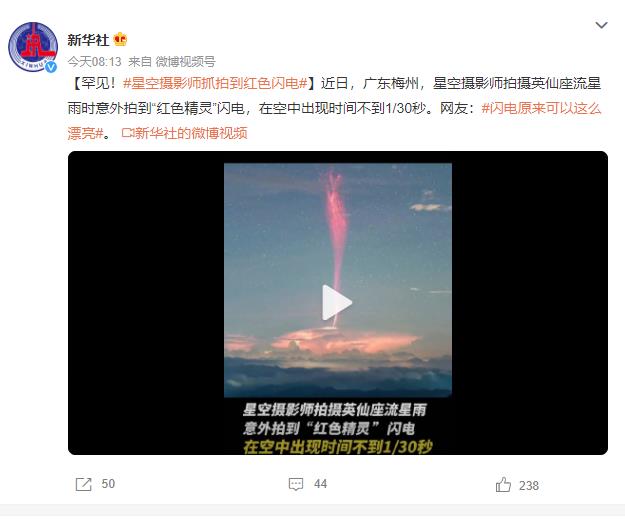The height and width of the screenshot is (525, 625).
Task: Click the repost count 50
Action: point(108,484)
